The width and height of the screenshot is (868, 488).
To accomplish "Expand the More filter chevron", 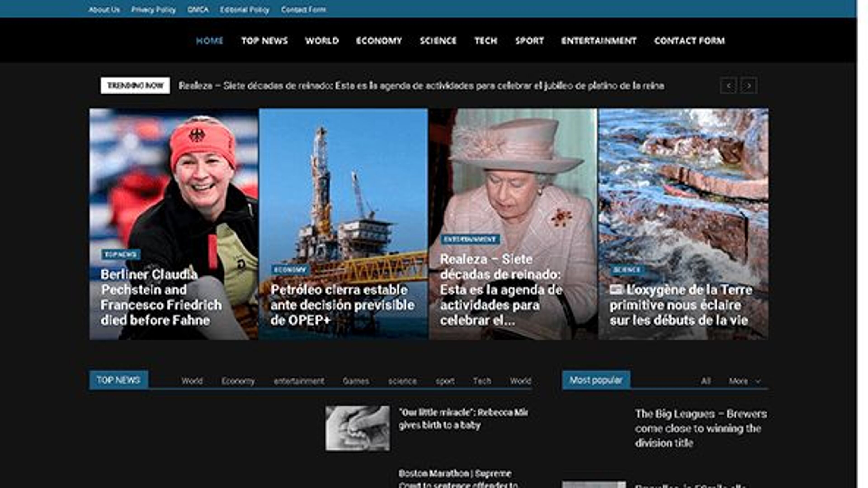I will point(758,381).
